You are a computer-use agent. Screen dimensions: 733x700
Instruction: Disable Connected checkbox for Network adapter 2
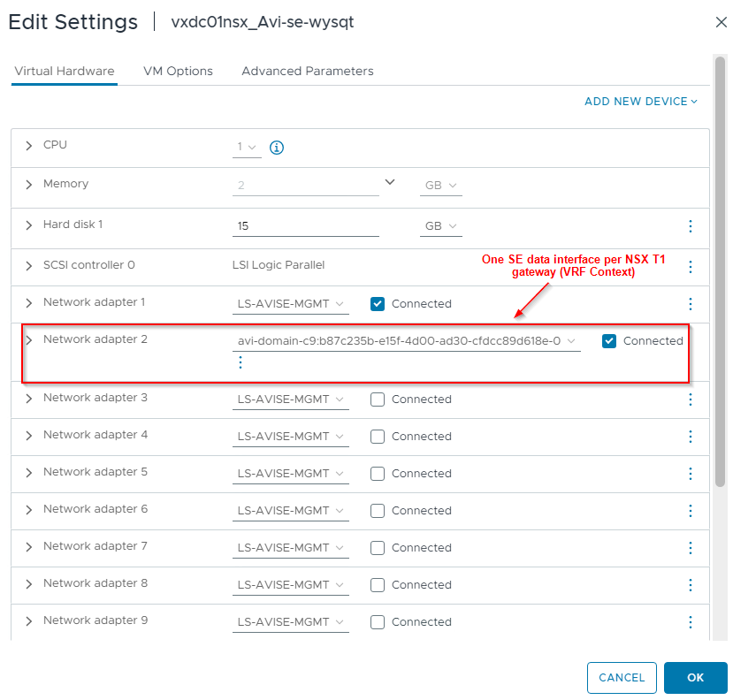pyautogui.click(x=609, y=341)
